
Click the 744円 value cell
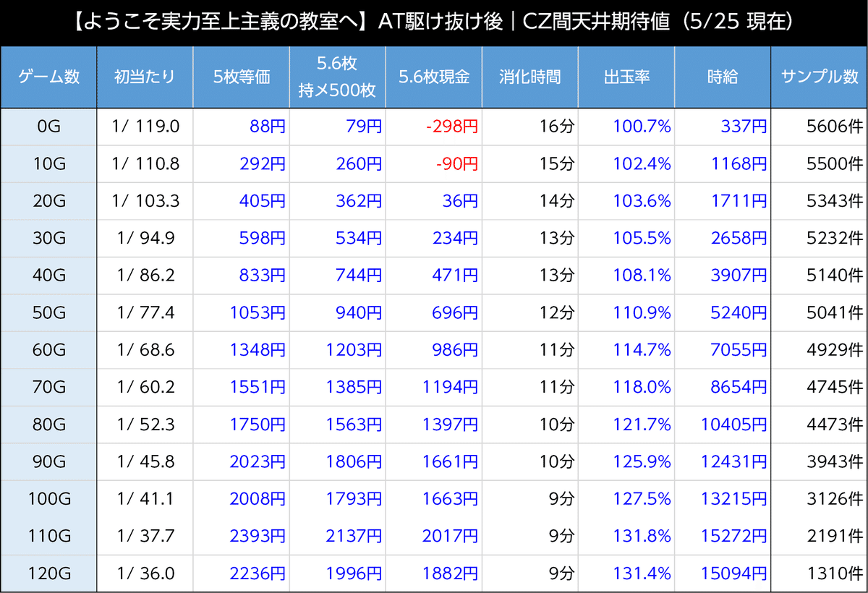(337, 276)
